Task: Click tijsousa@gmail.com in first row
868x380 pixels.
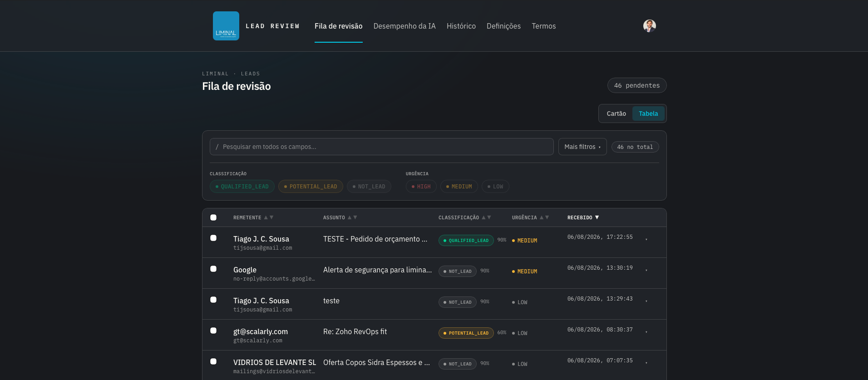Action: (x=263, y=248)
